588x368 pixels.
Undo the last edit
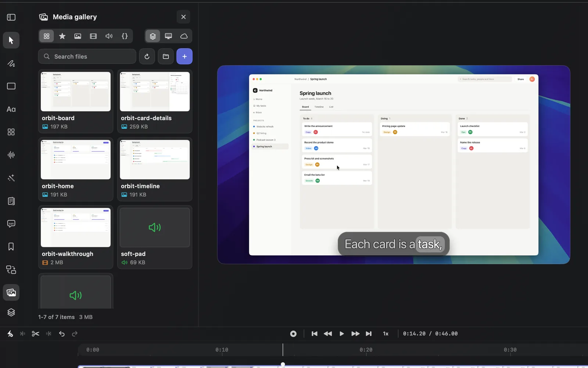pos(62,334)
